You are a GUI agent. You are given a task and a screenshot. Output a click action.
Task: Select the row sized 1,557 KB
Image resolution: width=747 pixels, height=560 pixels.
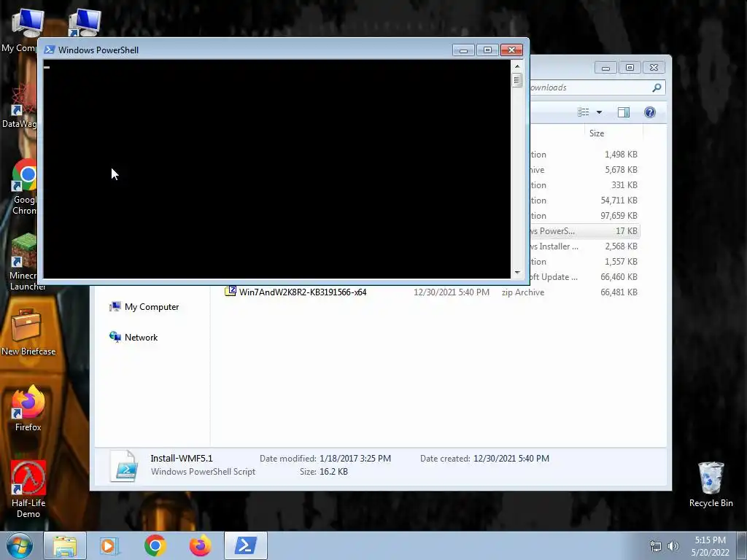(x=584, y=262)
